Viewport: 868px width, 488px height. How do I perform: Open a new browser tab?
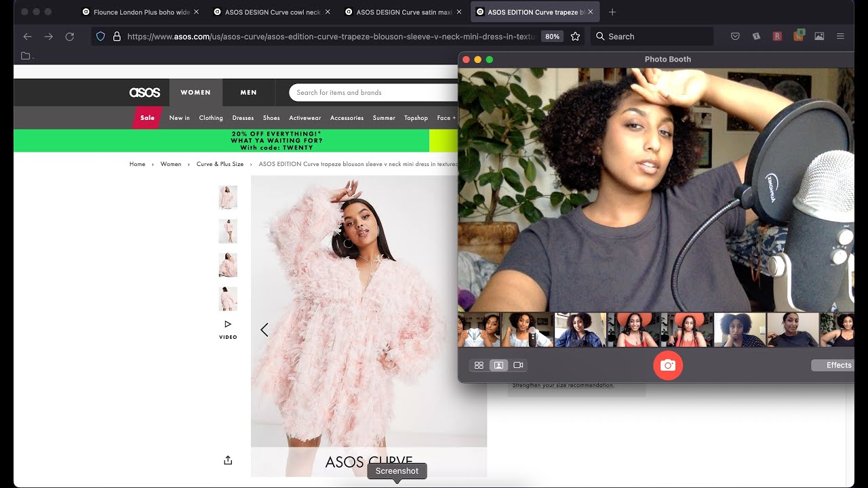(612, 12)
